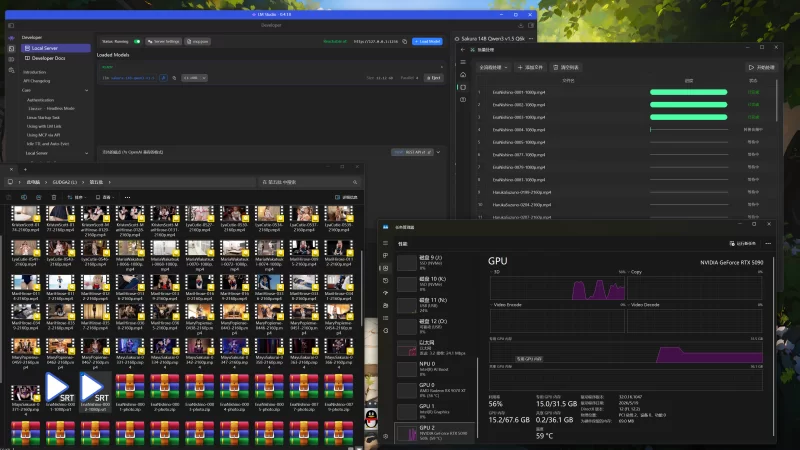Screen dimensions: 800x450
Task: Copy the loaded model identifier icon
Action: click(x=174, y=78)
